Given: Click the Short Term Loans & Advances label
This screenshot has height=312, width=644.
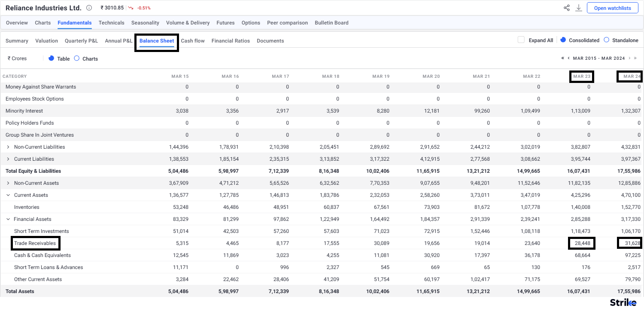Looking at the screenshot, I should point(49,267).
